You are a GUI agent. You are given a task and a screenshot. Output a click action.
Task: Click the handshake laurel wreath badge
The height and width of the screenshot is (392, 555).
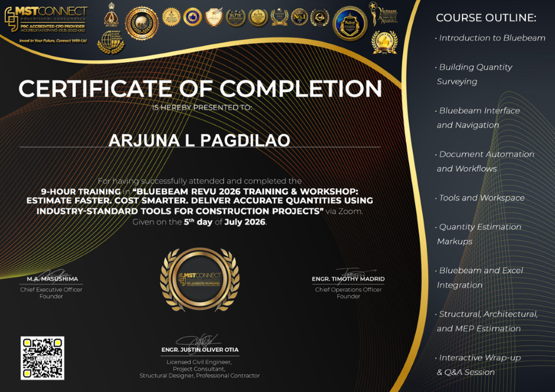point(320,17)
